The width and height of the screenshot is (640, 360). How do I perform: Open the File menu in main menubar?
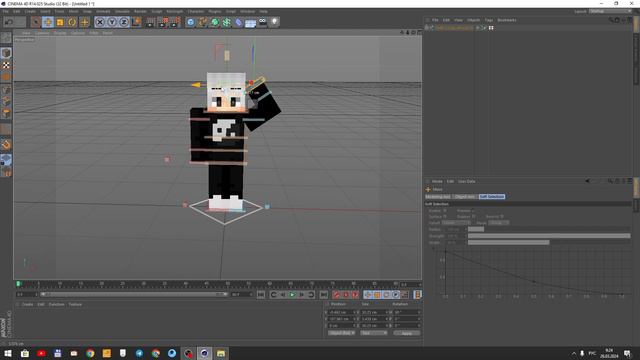[x=6, y=11]
